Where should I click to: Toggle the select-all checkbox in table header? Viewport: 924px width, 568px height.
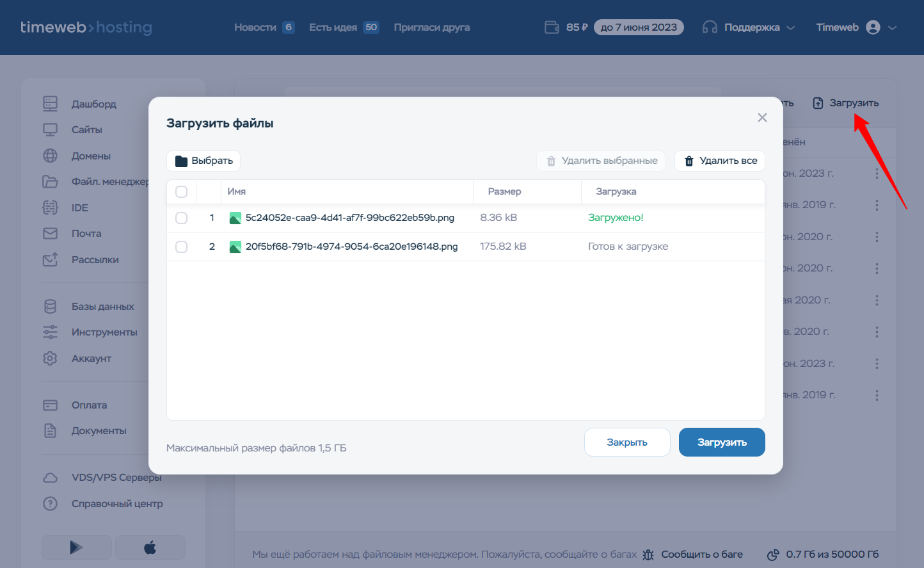(182, 191)
